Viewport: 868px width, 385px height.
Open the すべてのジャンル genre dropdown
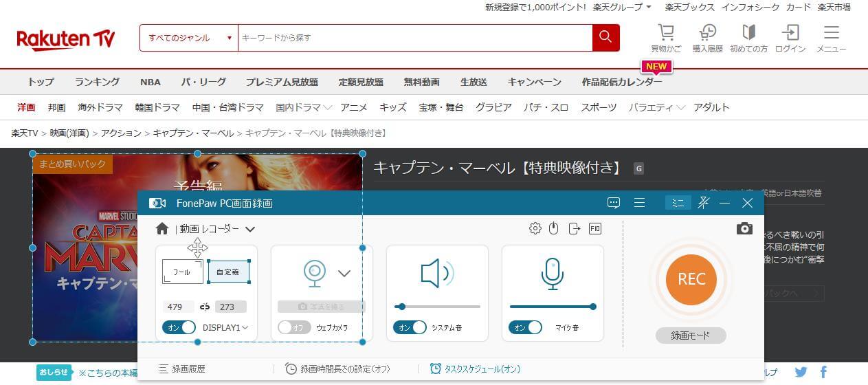click(189, 38)
